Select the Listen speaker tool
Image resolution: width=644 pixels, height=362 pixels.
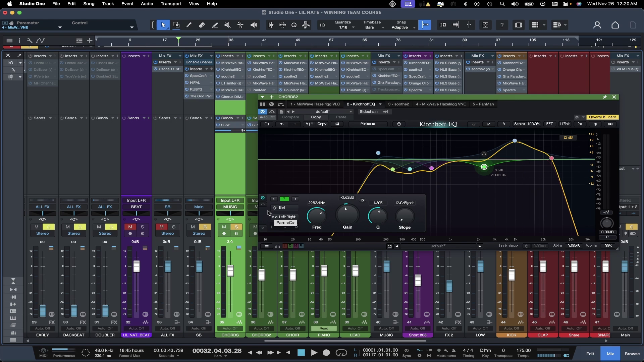pyautogui.click(x=254, y=25)
